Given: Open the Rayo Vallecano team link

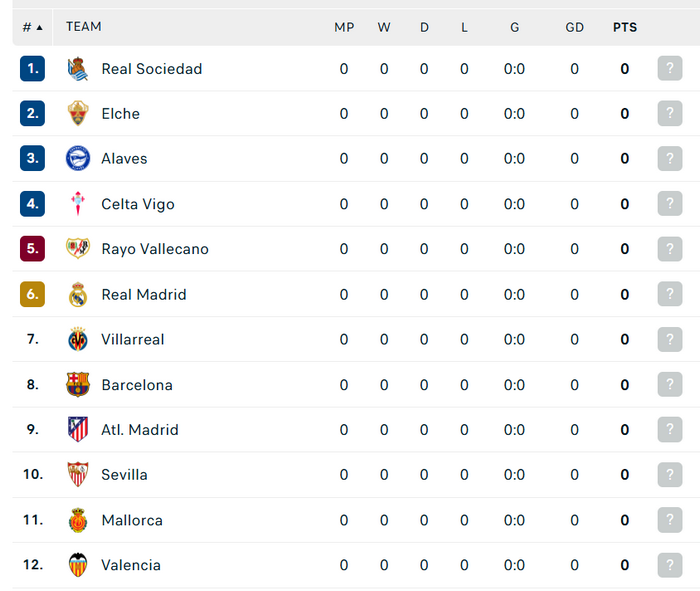Looking at the screenshot, I should 155,249.
